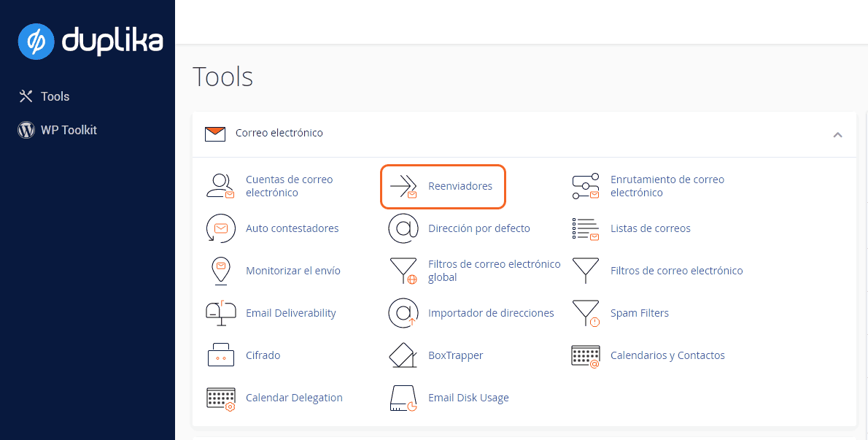
Task: Open the Dirección por defecto at-sign icon
Action: pos(403,228)
